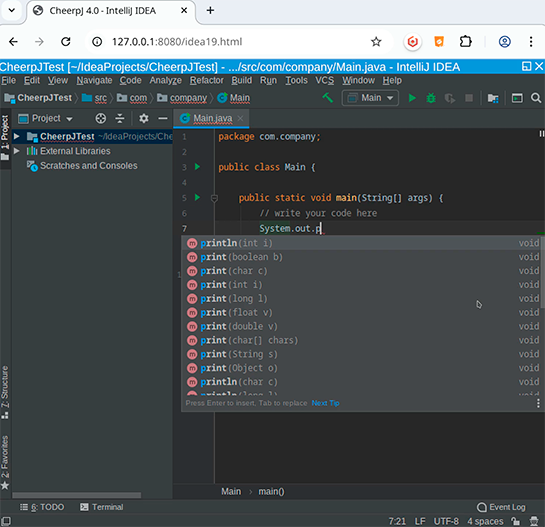Click Run with Coverage icon

click(450, 98)
